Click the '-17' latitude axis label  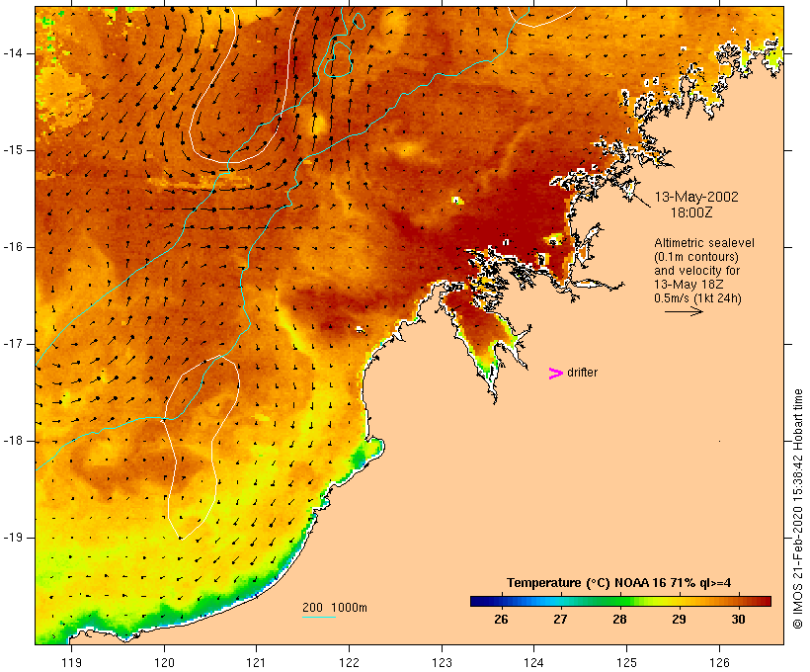click(x=12, y=344)
